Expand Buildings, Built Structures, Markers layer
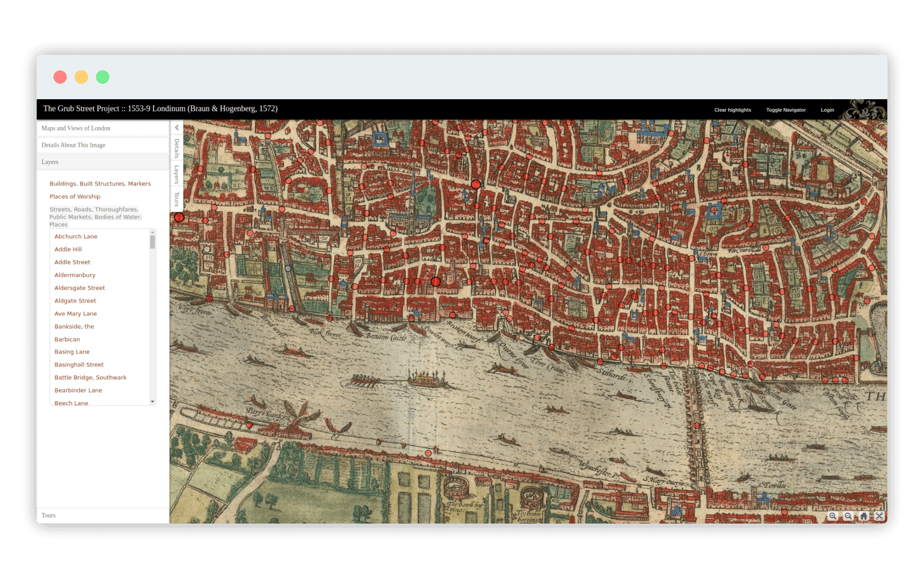 [100, 184]
